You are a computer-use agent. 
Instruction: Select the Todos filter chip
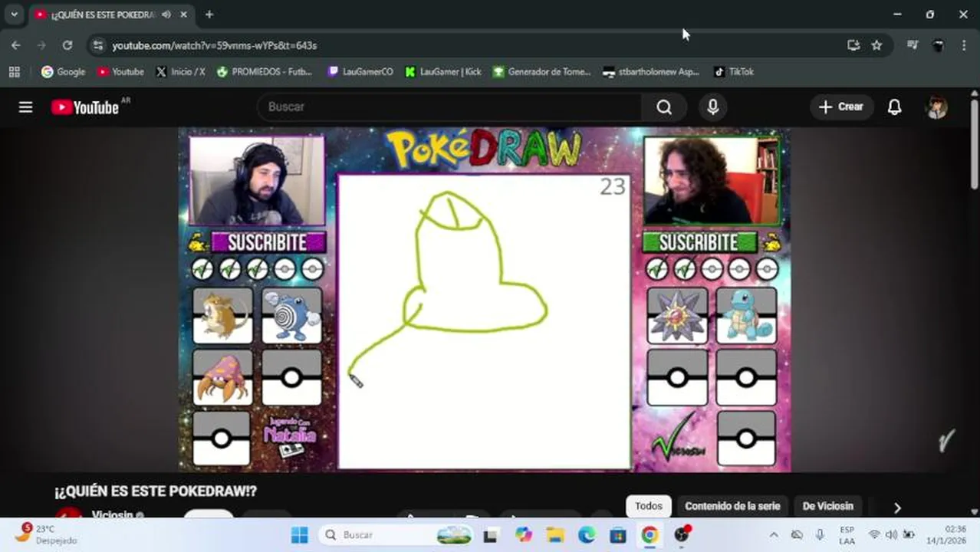pos(649,506)
